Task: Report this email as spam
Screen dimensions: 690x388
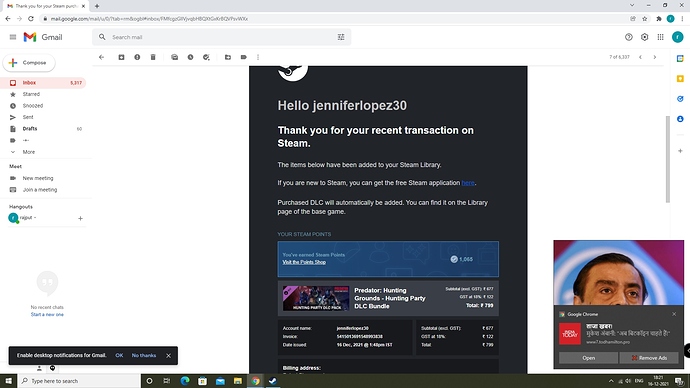Action: (137, 57)
